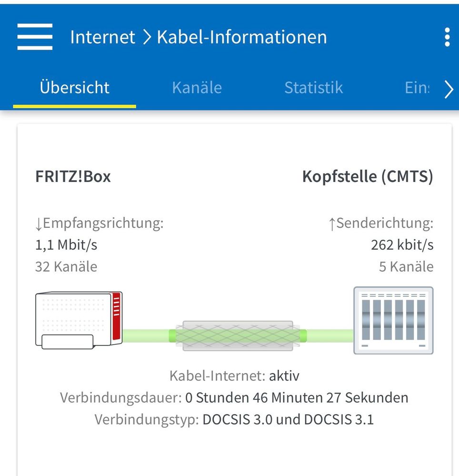Click the Kopfstelle (CMTS) heading
459x476 pixels.
[x=368, y=177]
